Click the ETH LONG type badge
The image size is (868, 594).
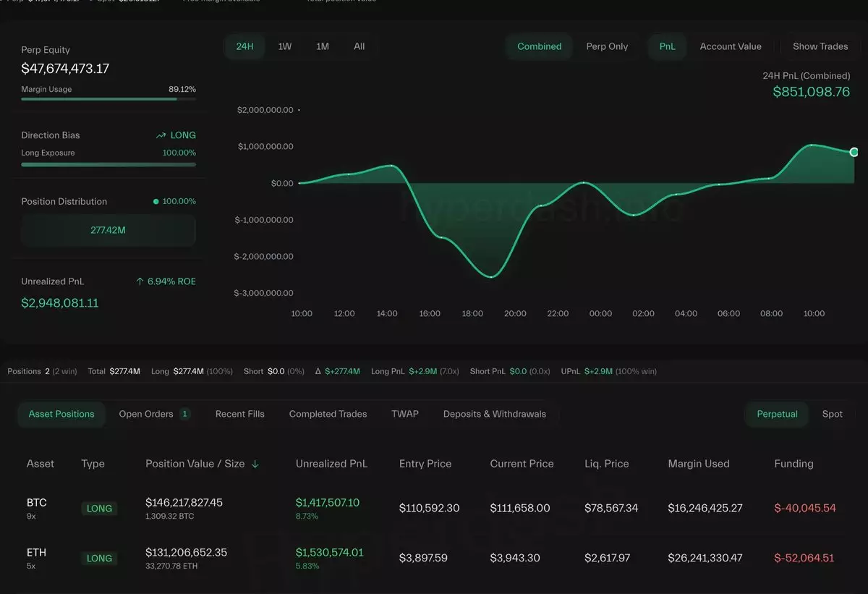tap(99, 559)
